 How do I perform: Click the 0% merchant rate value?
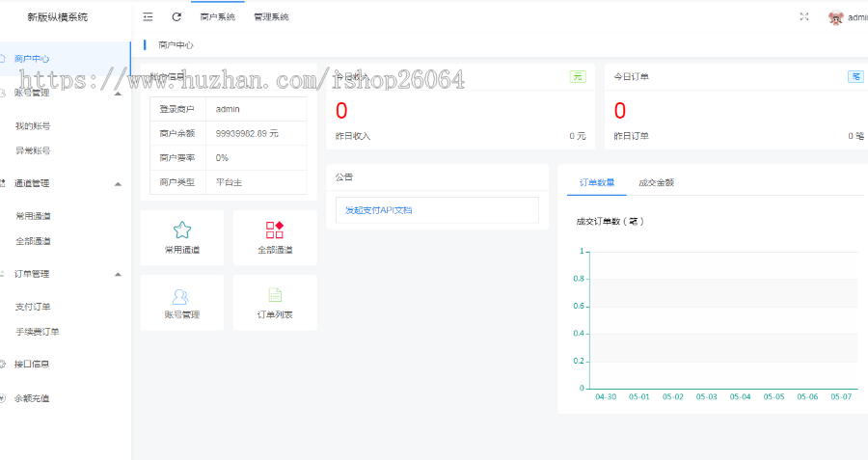pyautogui.click(x=222, y=158)
